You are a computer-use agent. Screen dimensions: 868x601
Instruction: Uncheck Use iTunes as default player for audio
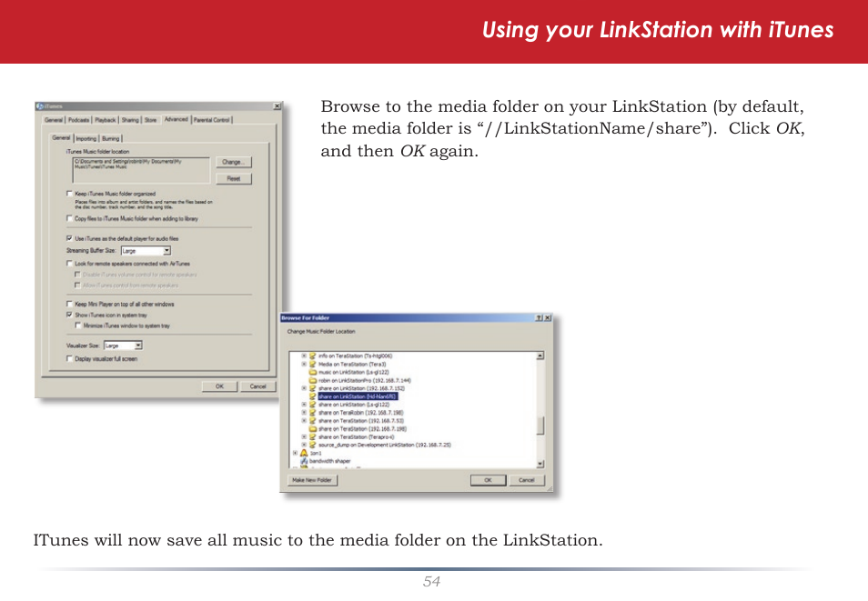tap(69, 238)
